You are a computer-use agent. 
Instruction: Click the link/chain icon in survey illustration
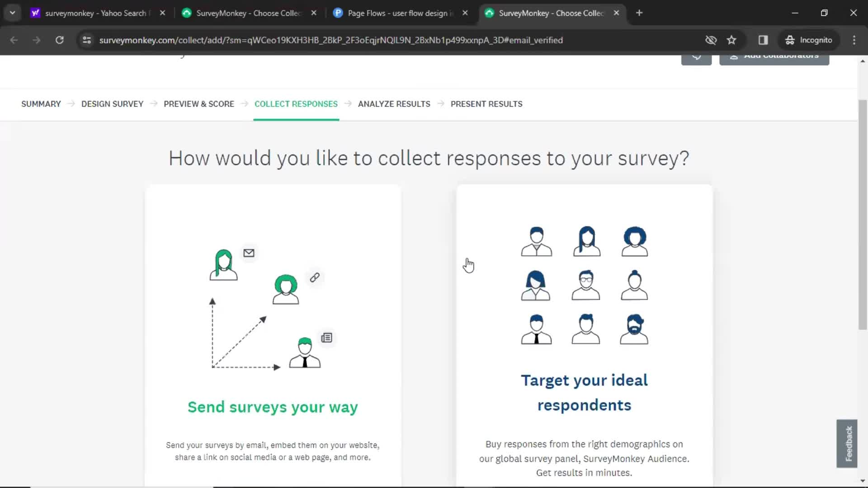click(314, 277)
